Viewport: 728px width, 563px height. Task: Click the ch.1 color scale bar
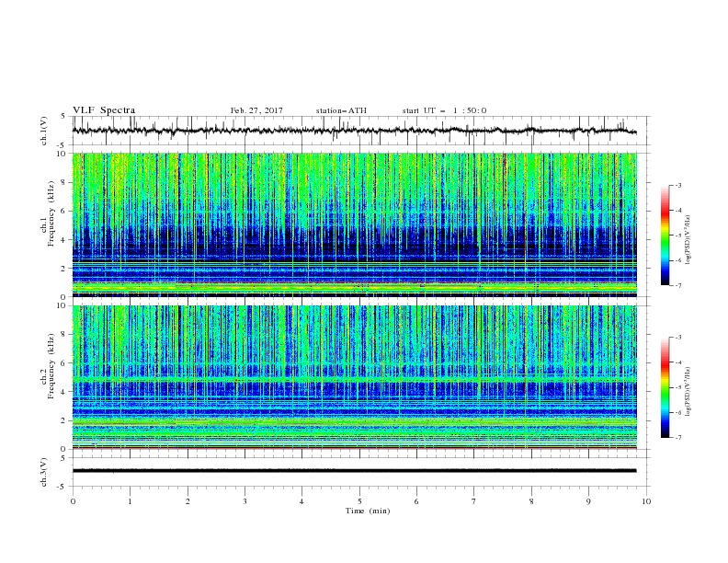click(665, 235)
